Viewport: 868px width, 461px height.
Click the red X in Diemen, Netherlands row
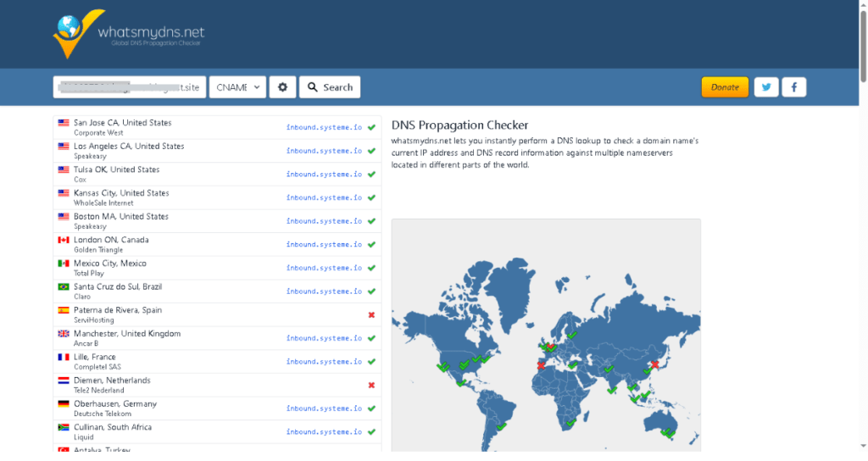point(371,386)
